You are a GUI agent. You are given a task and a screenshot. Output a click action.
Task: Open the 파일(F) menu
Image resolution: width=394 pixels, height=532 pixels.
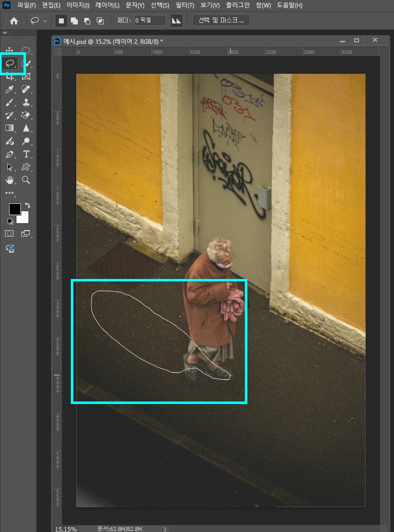click(26, 5)
